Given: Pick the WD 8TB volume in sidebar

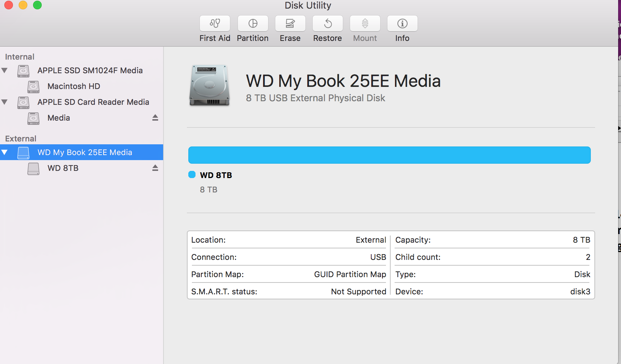Looking at the screenshot, I should [x=82, y=168].
